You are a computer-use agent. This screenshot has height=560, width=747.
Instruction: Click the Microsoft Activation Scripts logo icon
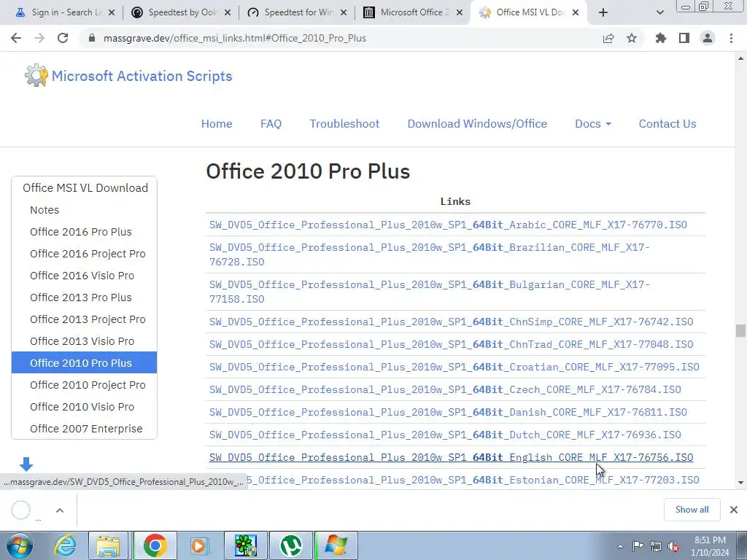click(x=36, y=76)
